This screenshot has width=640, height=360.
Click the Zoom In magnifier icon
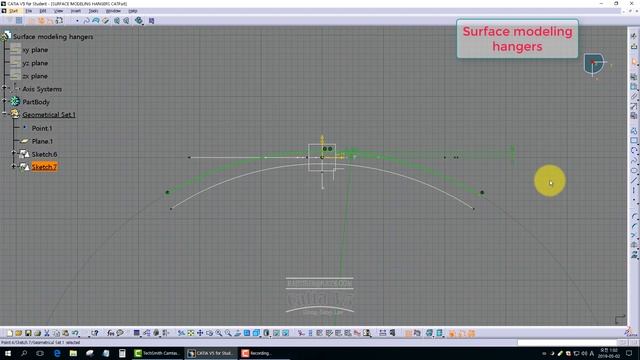point(219,333)
